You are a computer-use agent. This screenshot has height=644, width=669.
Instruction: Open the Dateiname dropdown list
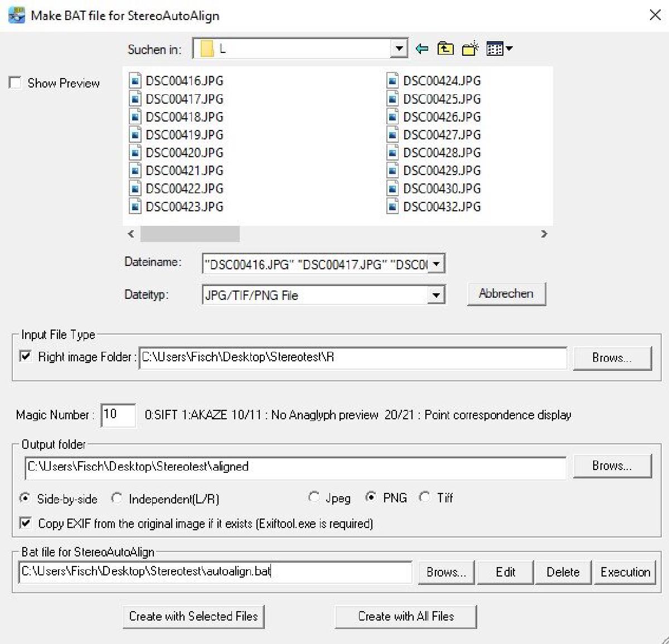pyautogui.click(x=436, y=264)
